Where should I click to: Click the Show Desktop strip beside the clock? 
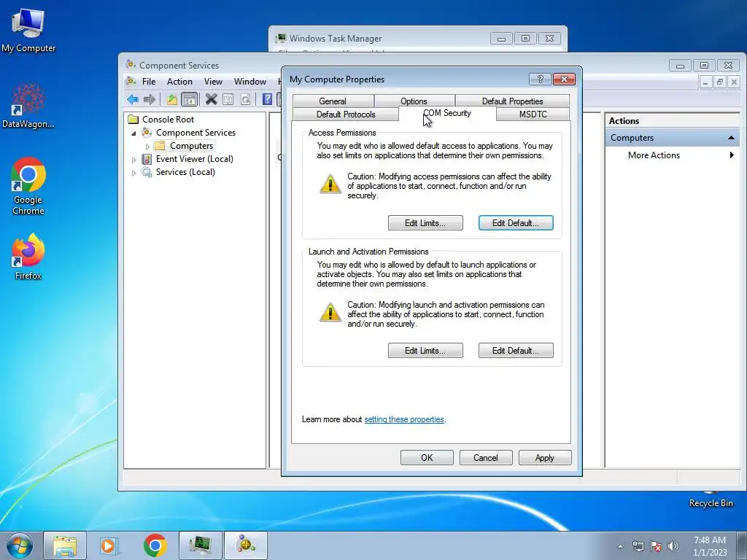(741, 545)
